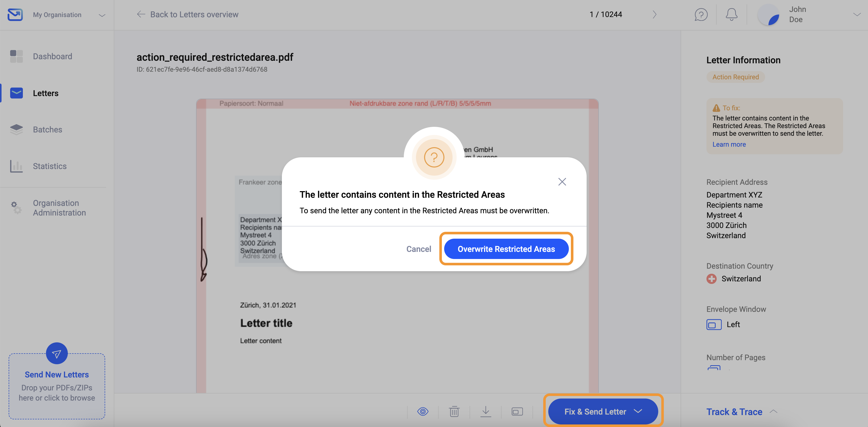The image size is (868, 427).
Task: Click the envelope window icon in toolbar
Action: click(x=517, y=411)
